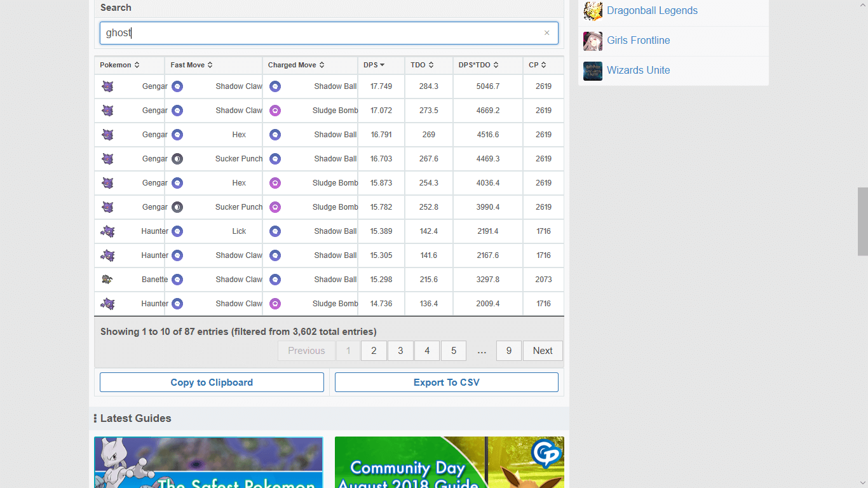This screenshot has height=488, width=868.
Task: Click the Haunter sprite in the 14.736 DPS row
Action: coord(107,304)
